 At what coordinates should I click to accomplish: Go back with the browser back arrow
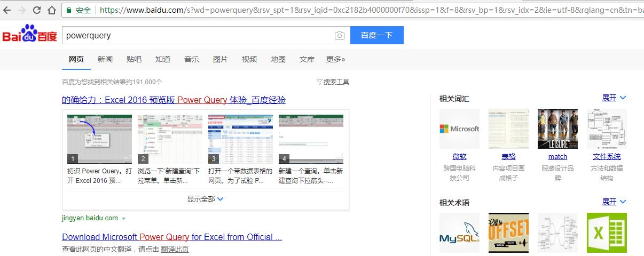point(7,10)
